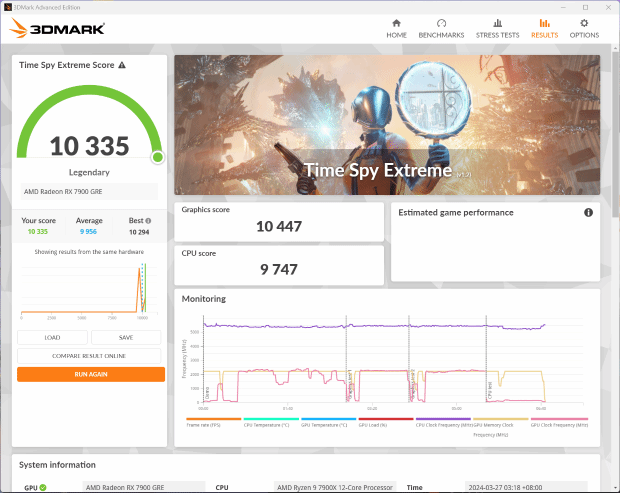Click the SAVE button
This screenshot has height=493, width=620.
[126, 337]
